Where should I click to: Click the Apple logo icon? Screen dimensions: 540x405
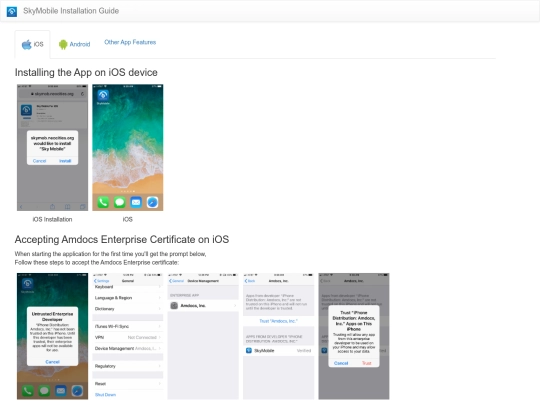[27, 44]
